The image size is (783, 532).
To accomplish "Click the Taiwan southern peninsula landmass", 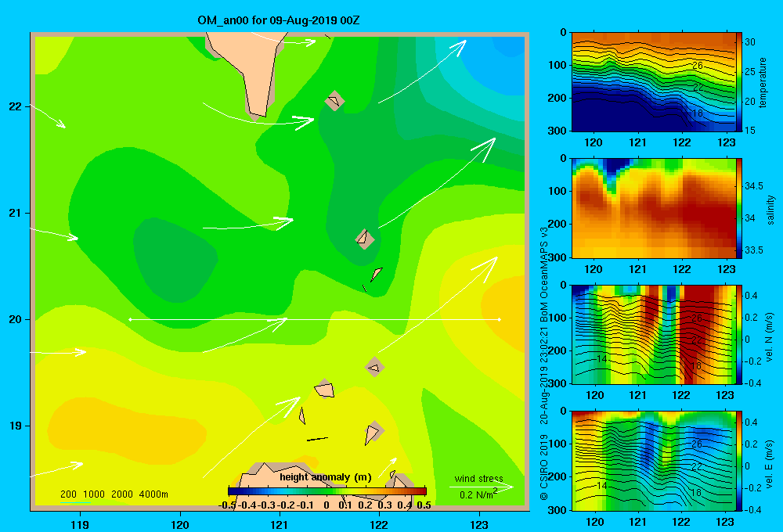I will [x=250, y=70].
